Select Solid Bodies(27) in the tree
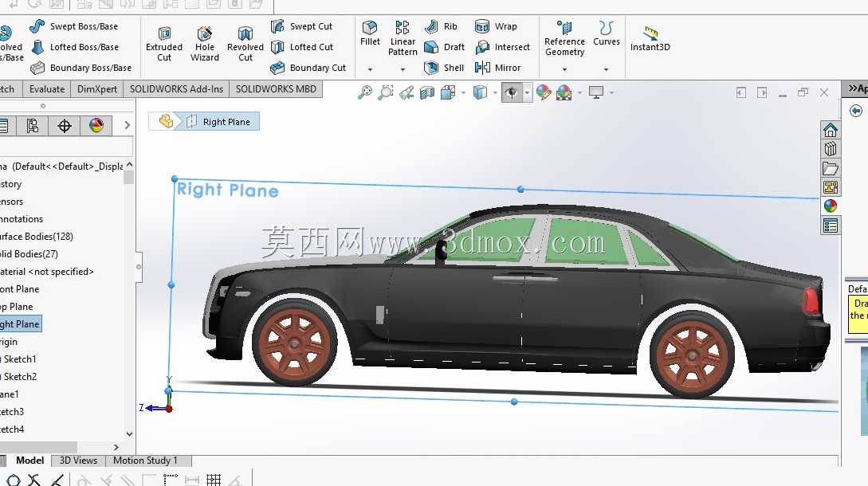The height and width of the screenshot is (486, 868). pyautogui.click(x=29, y=254)
